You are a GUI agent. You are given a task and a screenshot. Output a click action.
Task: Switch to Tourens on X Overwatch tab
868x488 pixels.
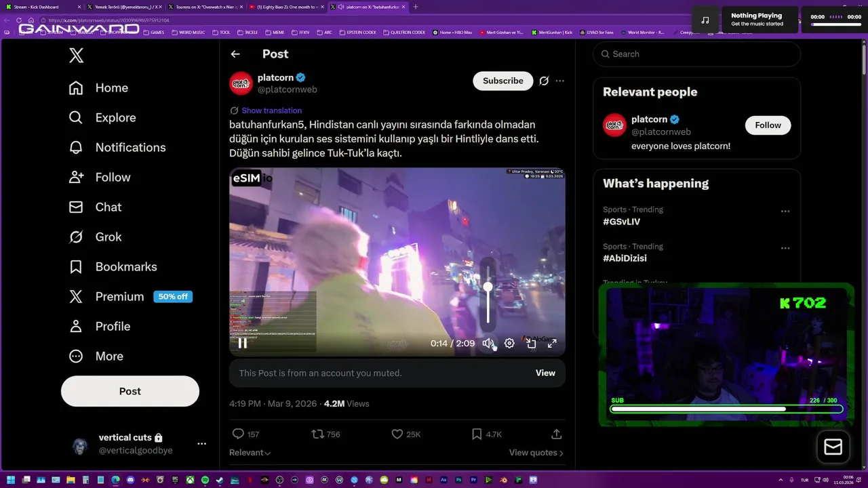click(206, 7)
